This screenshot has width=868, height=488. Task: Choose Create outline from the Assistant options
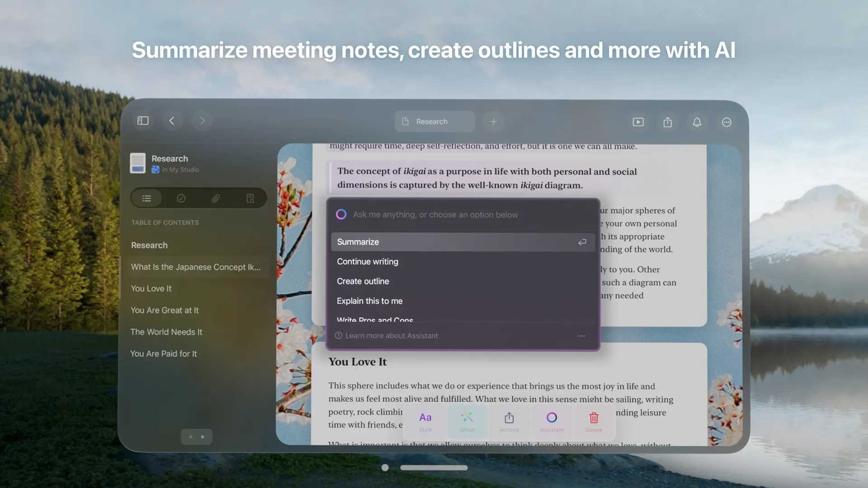point(363,281)
